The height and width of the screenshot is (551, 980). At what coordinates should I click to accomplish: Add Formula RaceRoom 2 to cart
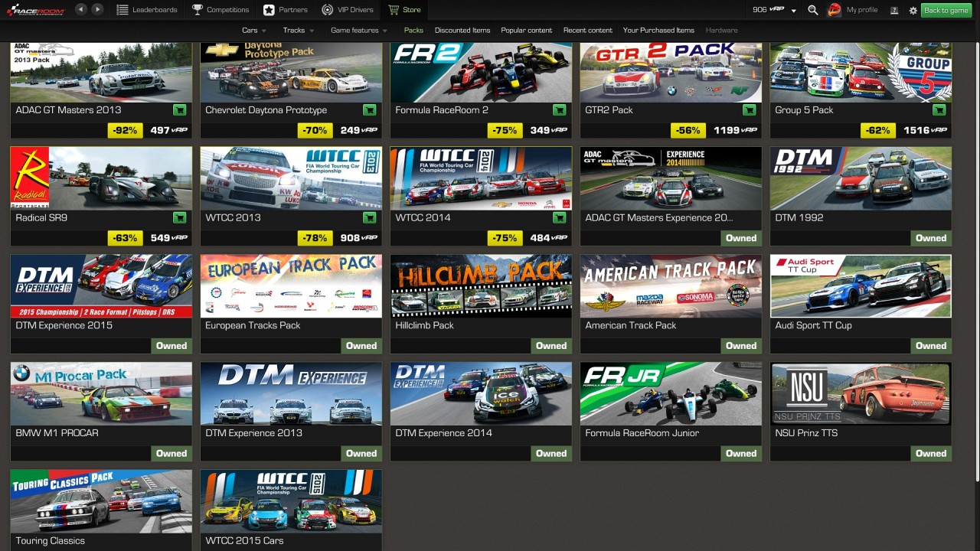560,110
